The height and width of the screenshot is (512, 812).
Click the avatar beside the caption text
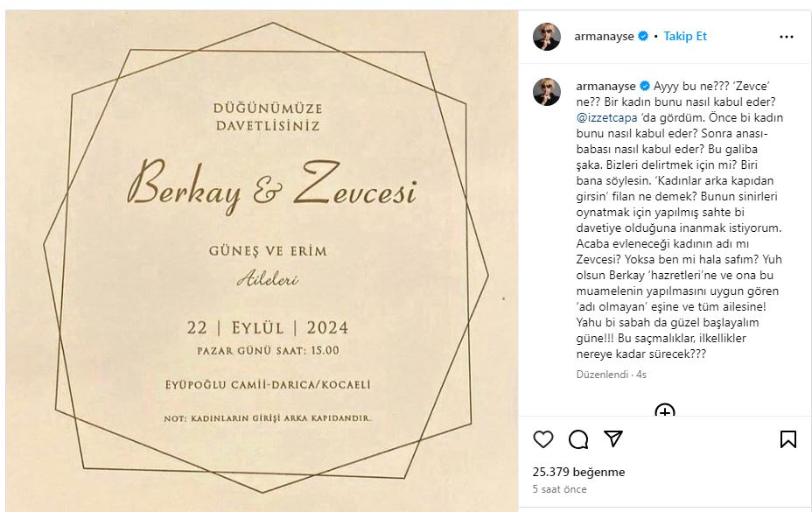click(547, 92)
